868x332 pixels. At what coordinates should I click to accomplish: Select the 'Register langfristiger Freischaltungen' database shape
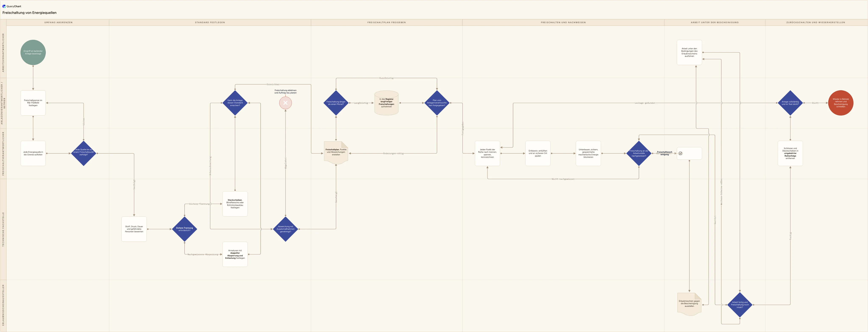tap(386, 103)
